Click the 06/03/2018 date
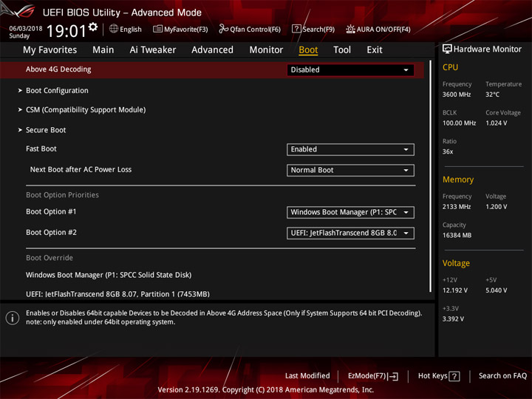 click(26, 29)
